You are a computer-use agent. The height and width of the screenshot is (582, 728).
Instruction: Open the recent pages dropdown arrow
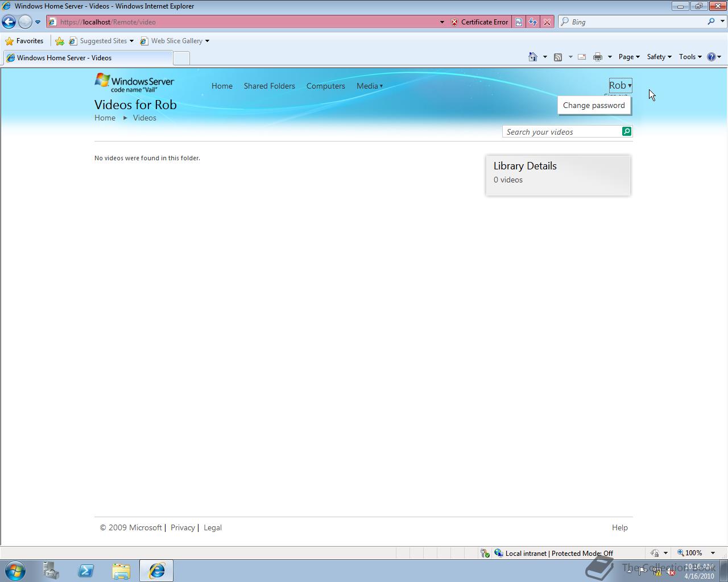point(38,22)
